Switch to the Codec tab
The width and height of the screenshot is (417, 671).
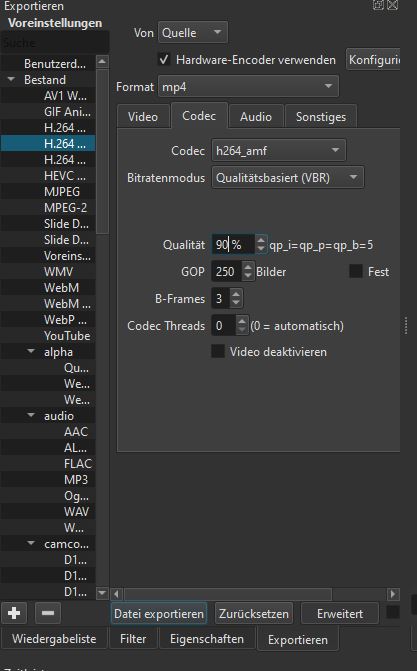pos(199,116)
